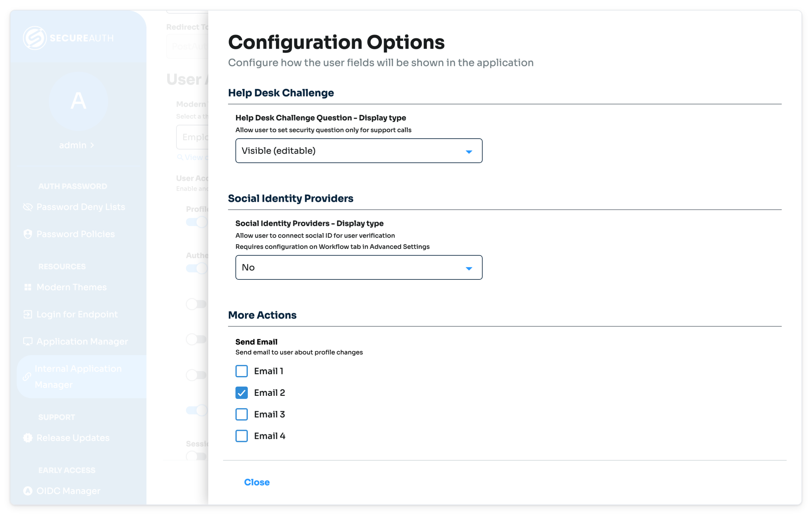This screenshot has width=812, height=515.
Task: Click the Password Deny Lists eye-slash icon
Action: pos(28,207)
